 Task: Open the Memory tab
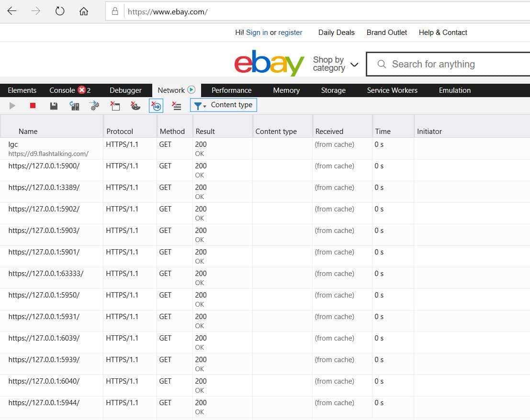[286, 90]
